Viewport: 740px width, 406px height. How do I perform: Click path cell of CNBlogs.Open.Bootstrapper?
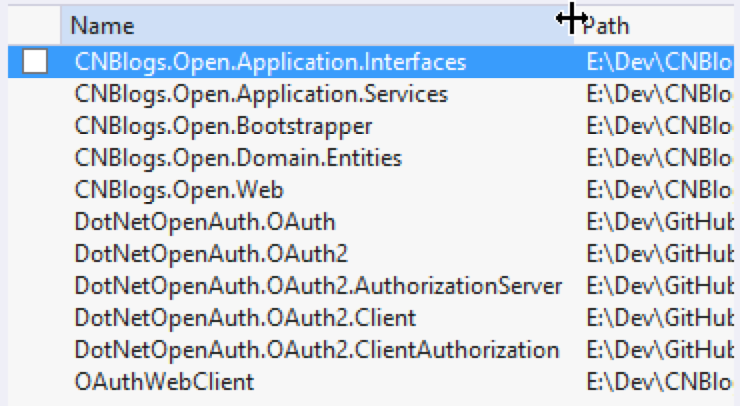coord(659,127)
